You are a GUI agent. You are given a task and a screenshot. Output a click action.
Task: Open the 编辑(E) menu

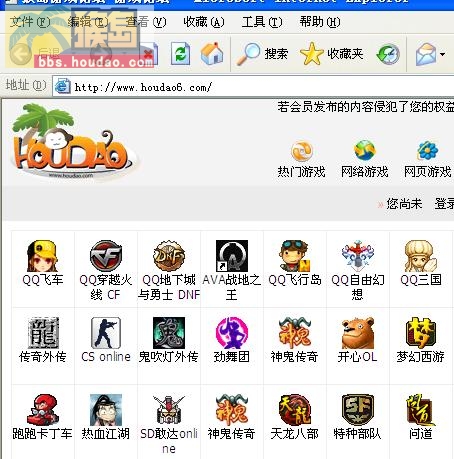[88, 22]
